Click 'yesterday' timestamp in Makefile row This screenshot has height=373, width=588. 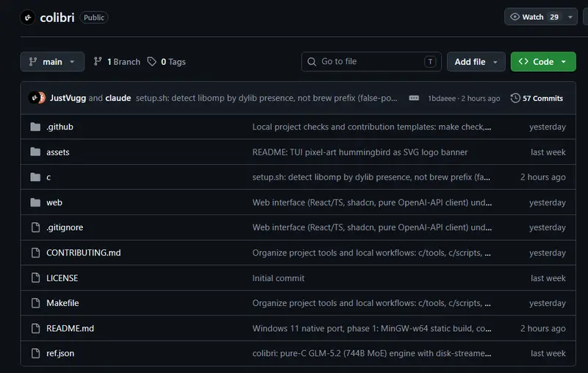(547, 303)
